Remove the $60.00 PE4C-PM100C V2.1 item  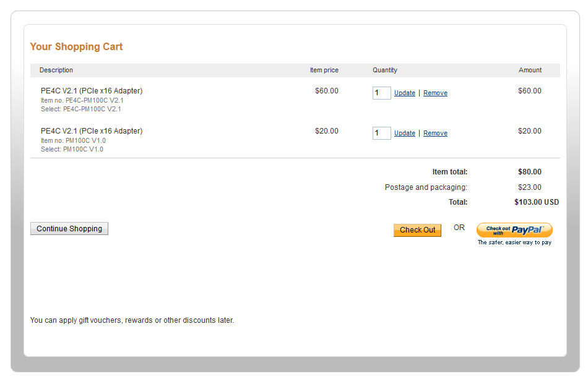[435, 93]
